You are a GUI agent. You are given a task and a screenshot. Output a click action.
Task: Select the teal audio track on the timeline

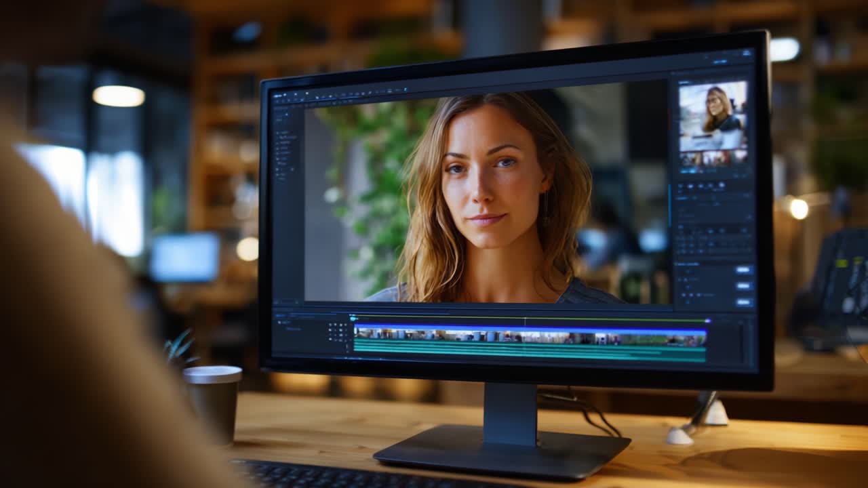[x=530, y=351]
